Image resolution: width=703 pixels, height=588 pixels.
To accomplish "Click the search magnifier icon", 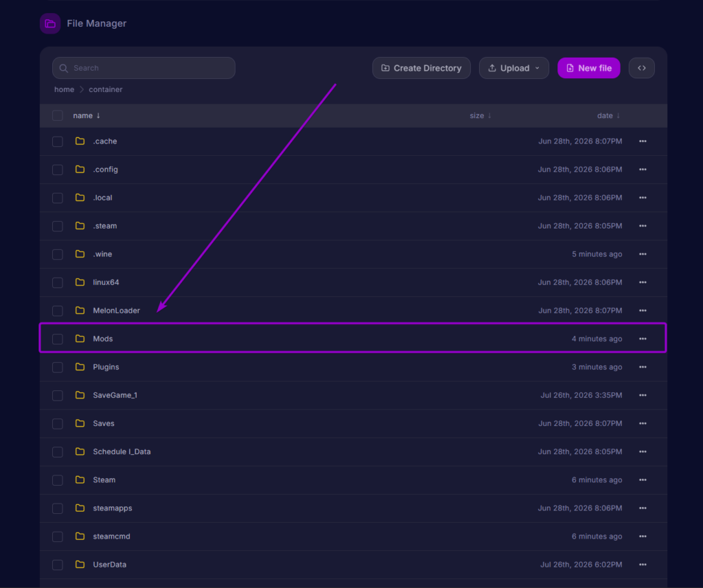I will [64, 68].
